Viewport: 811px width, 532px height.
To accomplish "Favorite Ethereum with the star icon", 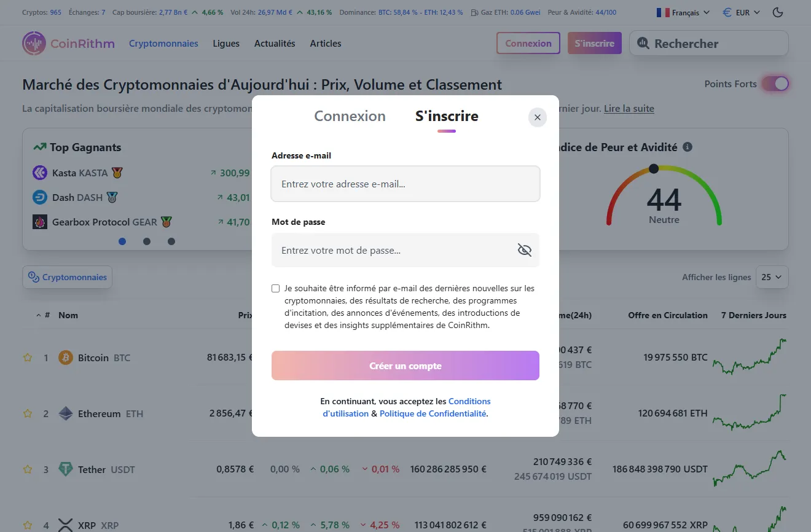I will click(x=28, y=413).
